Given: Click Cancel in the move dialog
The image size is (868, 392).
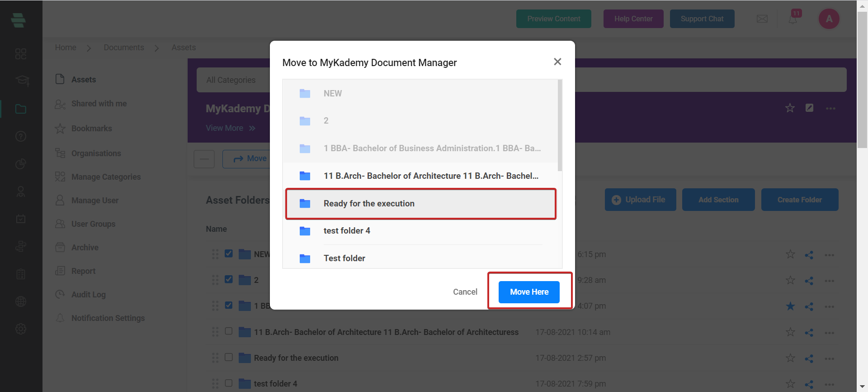Looking at the screenshot, I should (465, 292).
